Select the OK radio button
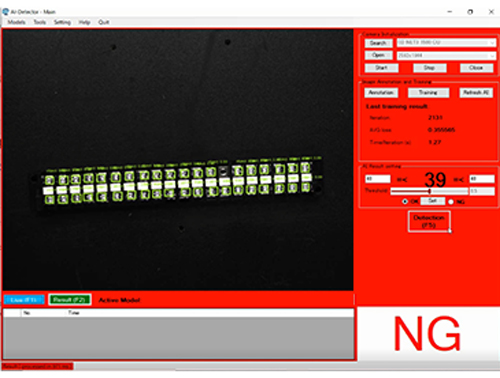The height and width of the screenshot is (378, 500). (x=405, y=201)
